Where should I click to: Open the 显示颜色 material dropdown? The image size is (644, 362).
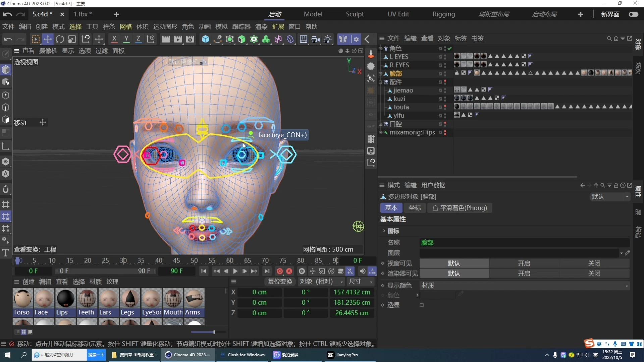[x=626, y=286]
